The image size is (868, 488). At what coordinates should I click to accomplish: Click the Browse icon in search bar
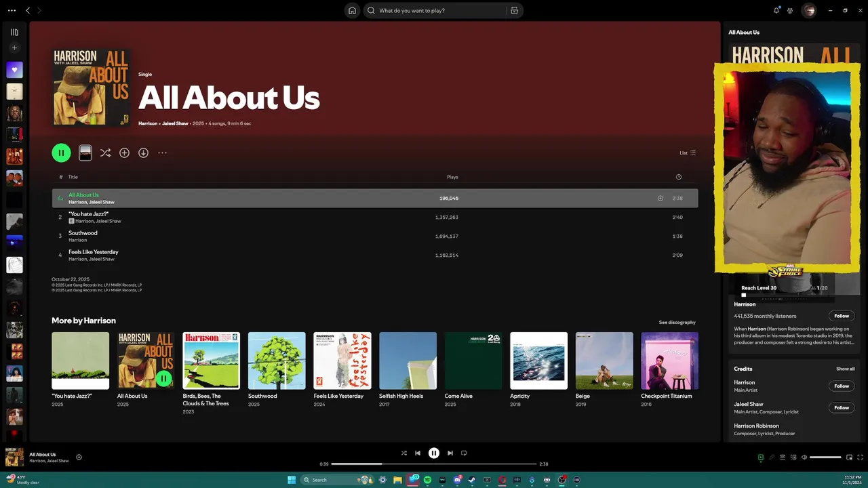tap(514, 10)
